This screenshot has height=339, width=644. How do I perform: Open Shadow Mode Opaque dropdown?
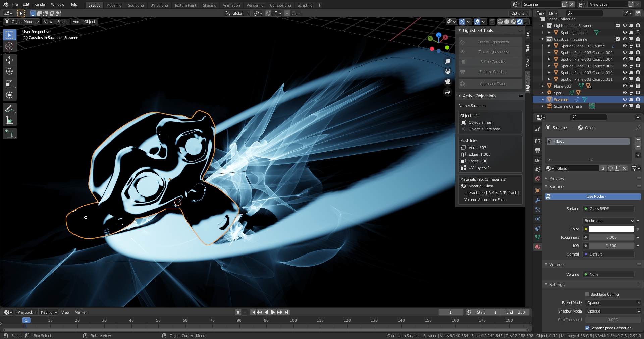pyautogui.click(x=613, y=311)
